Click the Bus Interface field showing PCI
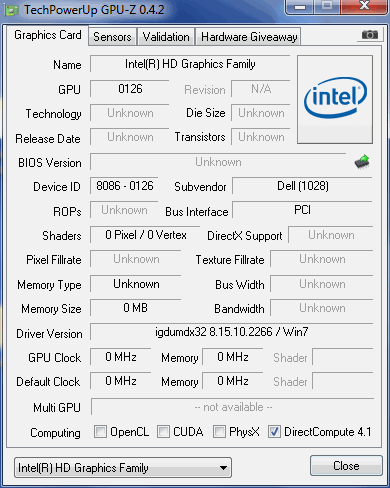Viewport: 390px width, 488px height. point(302,210)
